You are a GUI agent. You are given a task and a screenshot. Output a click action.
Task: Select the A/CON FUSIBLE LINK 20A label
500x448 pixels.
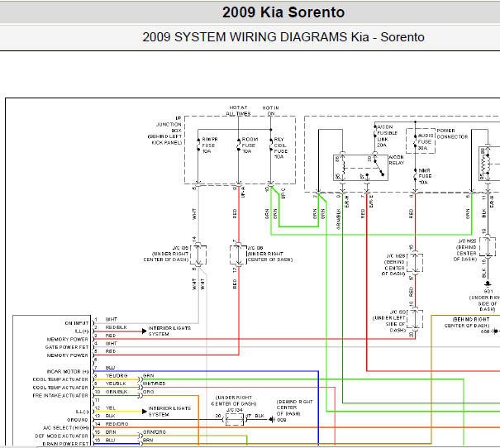[387, 136]
